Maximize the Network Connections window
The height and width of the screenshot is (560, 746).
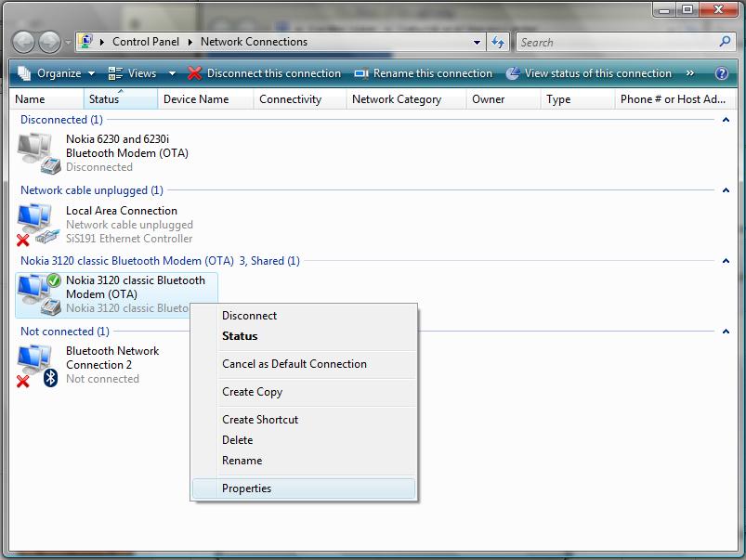(x=687, y=9)
